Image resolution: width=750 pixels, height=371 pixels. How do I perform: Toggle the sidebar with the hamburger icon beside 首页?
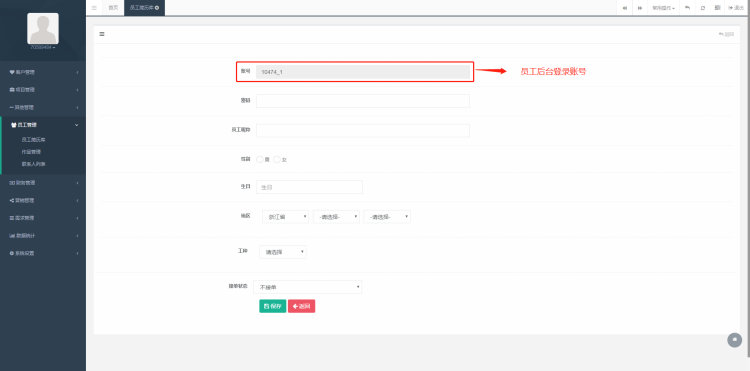(94, 8)
